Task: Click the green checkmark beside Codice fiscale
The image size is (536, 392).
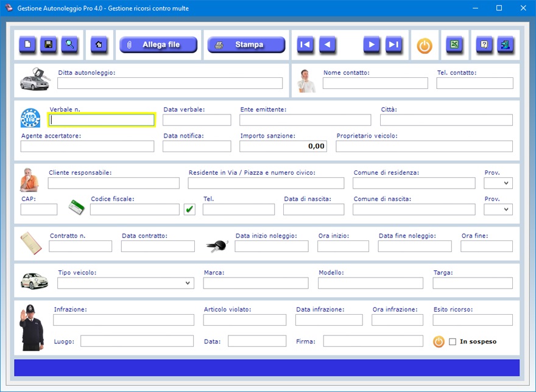Action: pos(189,209)
